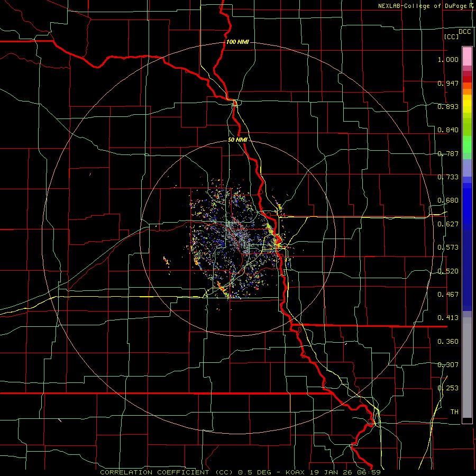Click the 50 NMI range ring label
The width and height of the screenshot is (476, 476).
237,140
